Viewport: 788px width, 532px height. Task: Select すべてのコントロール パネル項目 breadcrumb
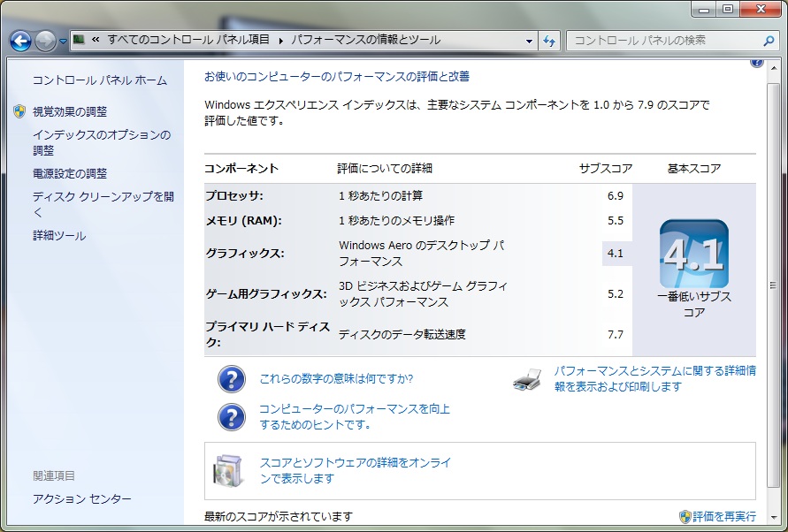(x=188, y=40)
